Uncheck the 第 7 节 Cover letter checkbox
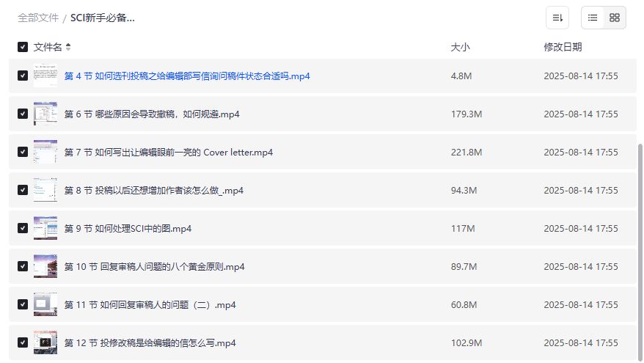 (x=23, y=152)
